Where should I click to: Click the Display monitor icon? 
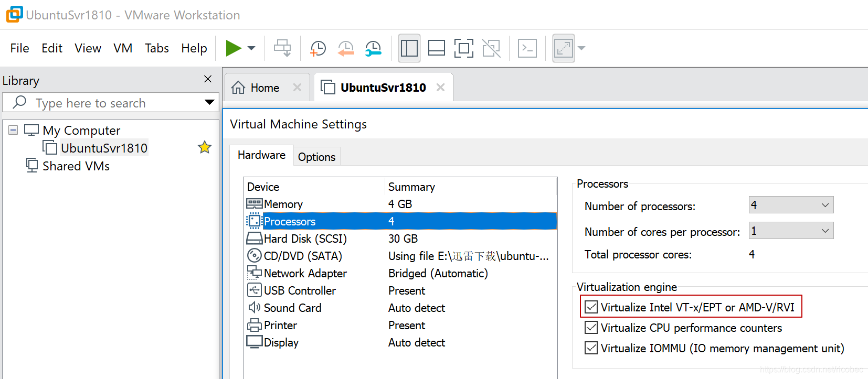coord(255,342)
